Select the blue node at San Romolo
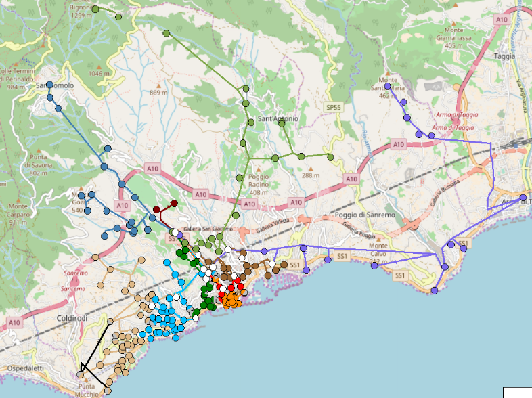 (49, 85)
